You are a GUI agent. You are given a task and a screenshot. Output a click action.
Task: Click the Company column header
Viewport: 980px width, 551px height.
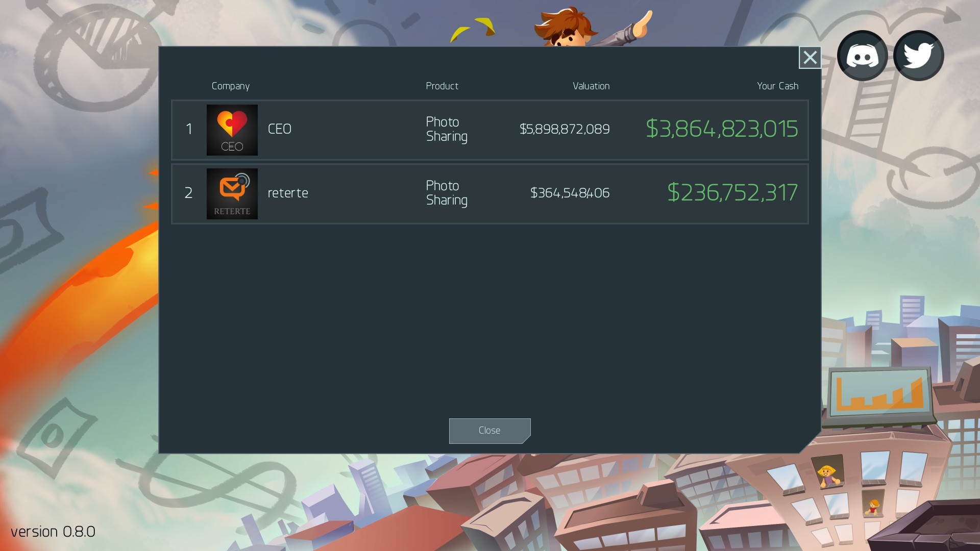[231, 86]
